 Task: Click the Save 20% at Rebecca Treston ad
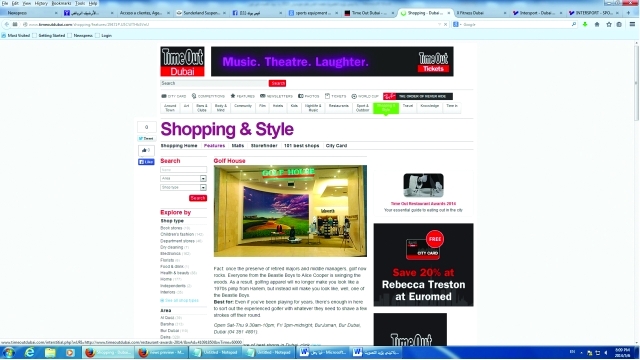click(423, 264)
